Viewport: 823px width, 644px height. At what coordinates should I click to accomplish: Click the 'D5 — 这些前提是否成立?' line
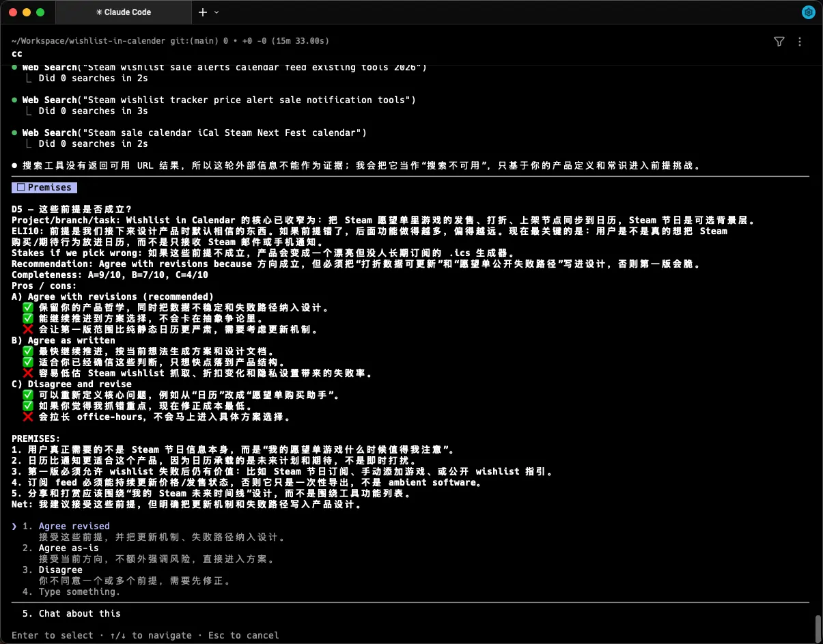(72, 209)
